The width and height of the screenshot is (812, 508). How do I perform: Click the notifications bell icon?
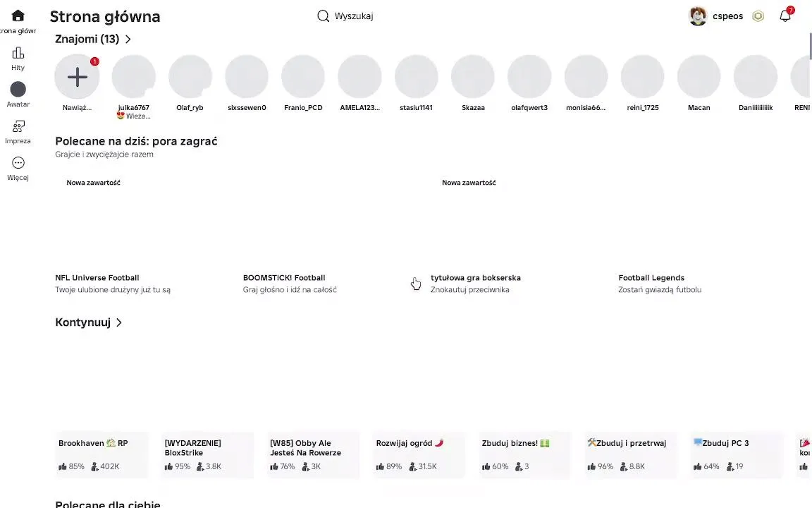click(x=785, y=16)
